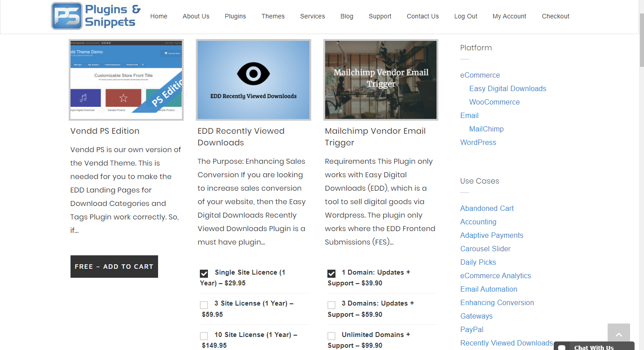The width and height of the screenshot is (644, 350).
Task: Open My Account page
Action: [509, 16]
